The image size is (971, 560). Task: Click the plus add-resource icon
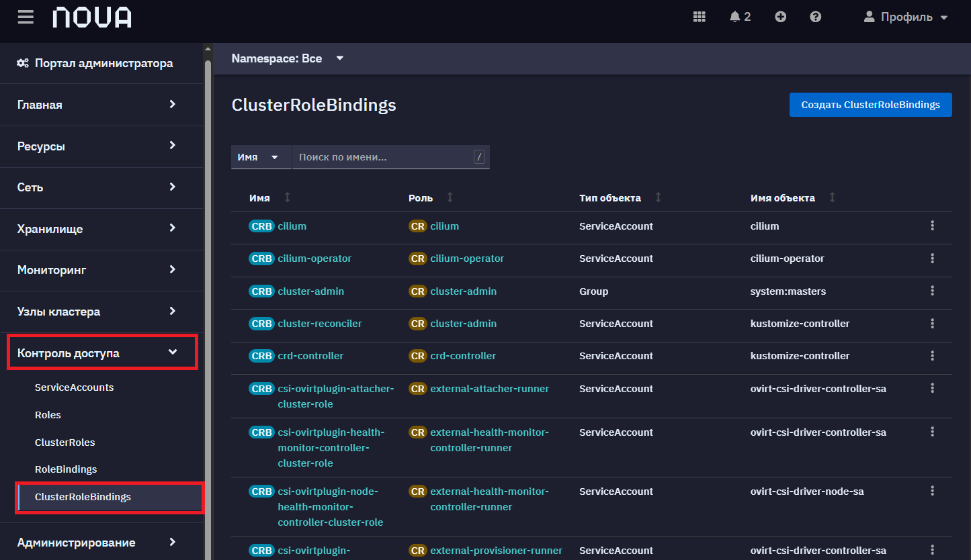[780, 17]
